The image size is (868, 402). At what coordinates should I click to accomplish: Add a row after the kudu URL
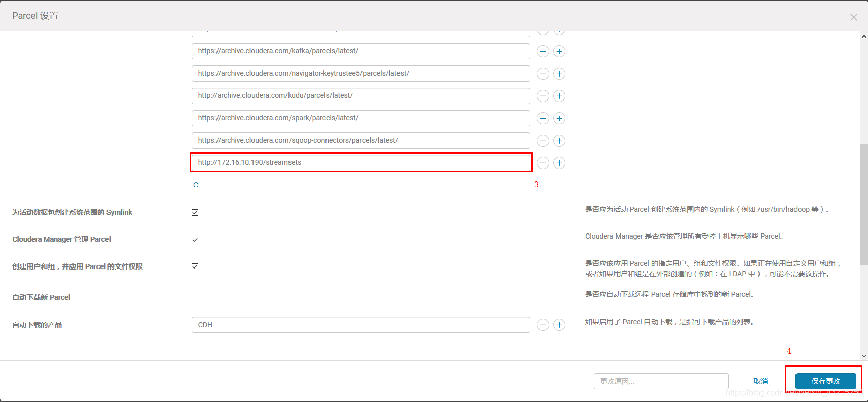[x=559, y=96]
